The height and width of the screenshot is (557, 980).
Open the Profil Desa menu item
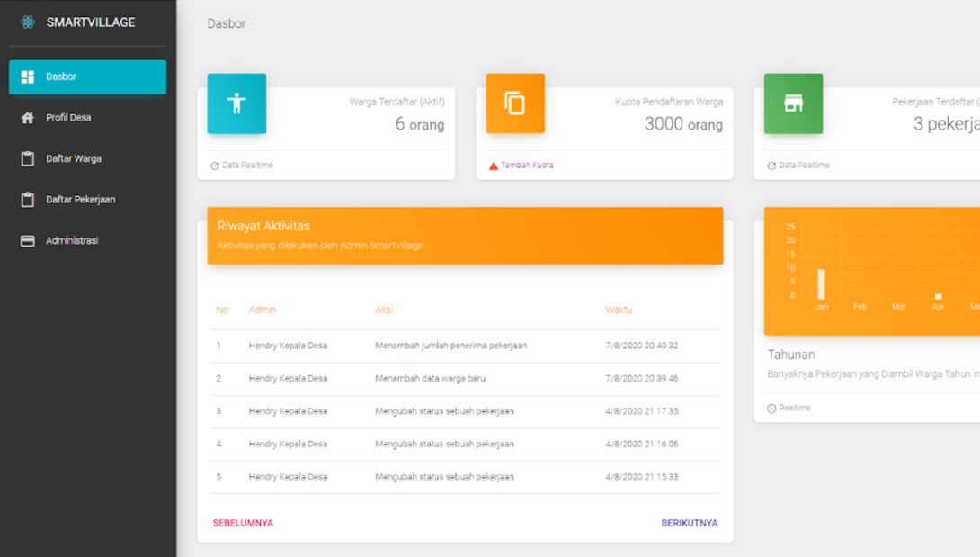click(68, 118)
